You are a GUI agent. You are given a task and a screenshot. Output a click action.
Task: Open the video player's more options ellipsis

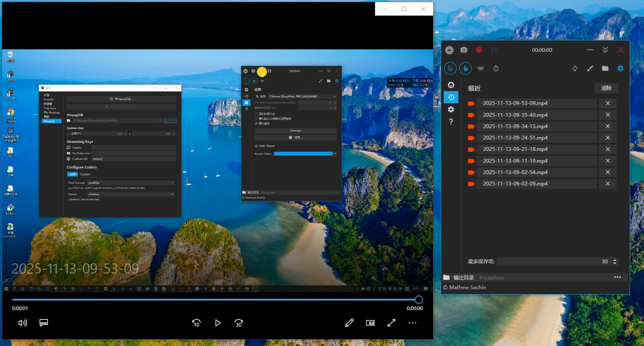(x=412, y=323)
